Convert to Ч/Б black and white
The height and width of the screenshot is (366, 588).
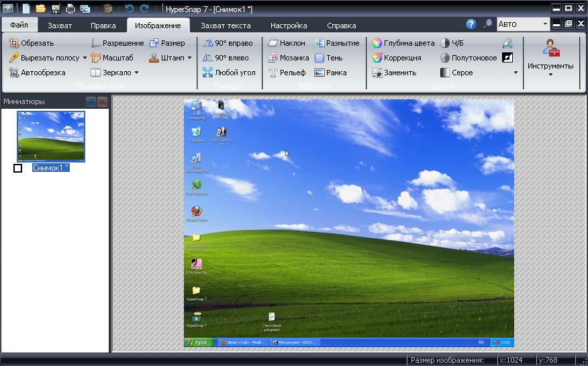tap(452, 43)
